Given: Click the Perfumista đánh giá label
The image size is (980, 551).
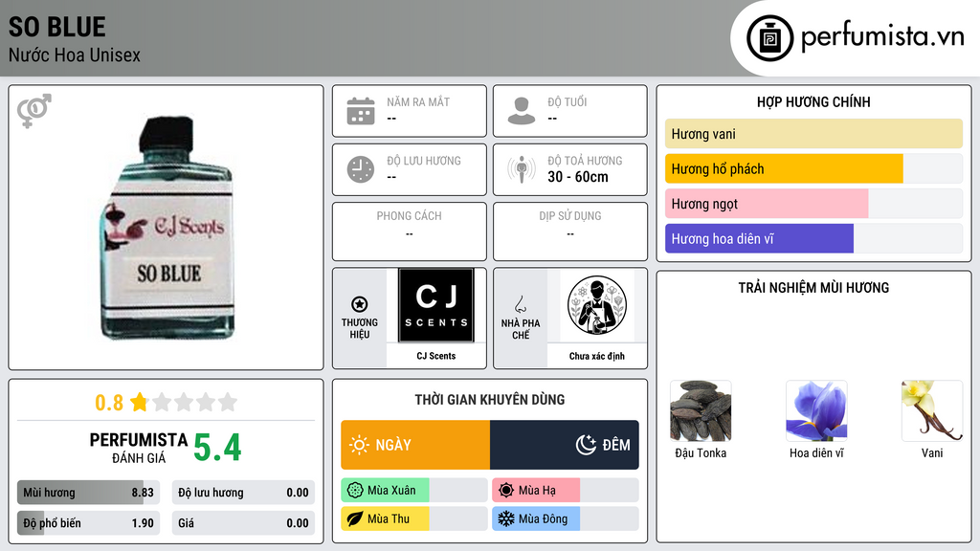Looking at the screenshot, I should point(139,448).
